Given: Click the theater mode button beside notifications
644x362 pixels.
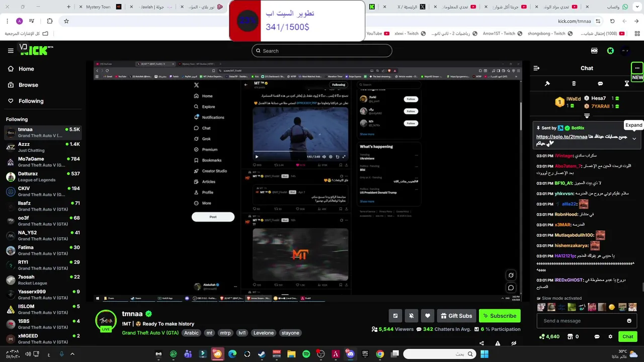Looking at the screenshot, I should tap(395, 316).
